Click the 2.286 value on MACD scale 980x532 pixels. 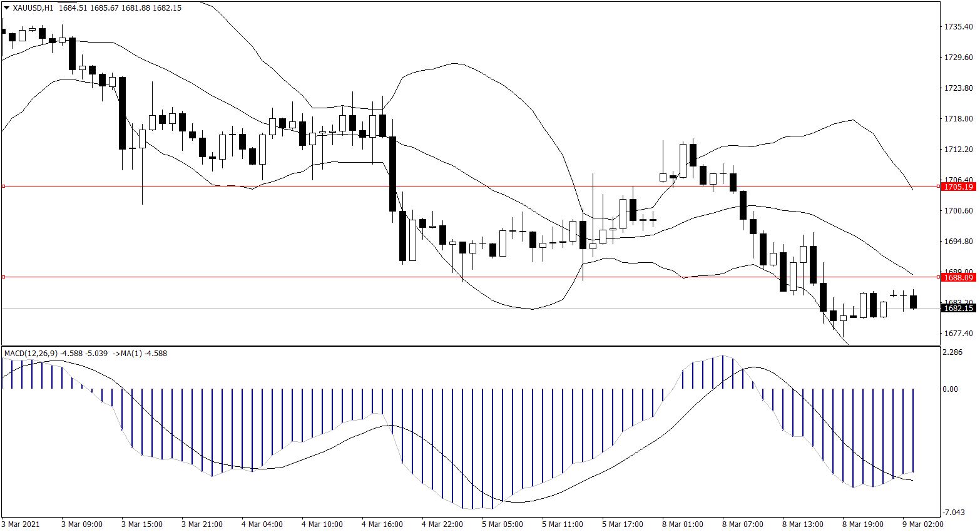[x=952, y=352]
